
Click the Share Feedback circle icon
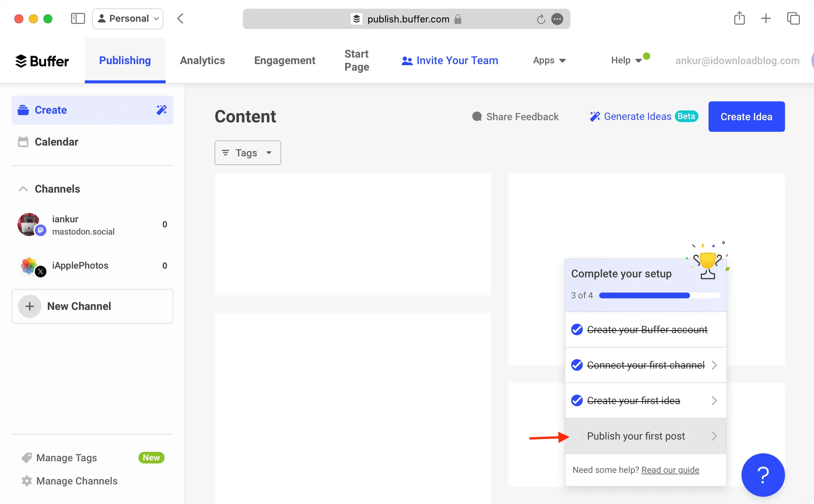click(477, 116)
